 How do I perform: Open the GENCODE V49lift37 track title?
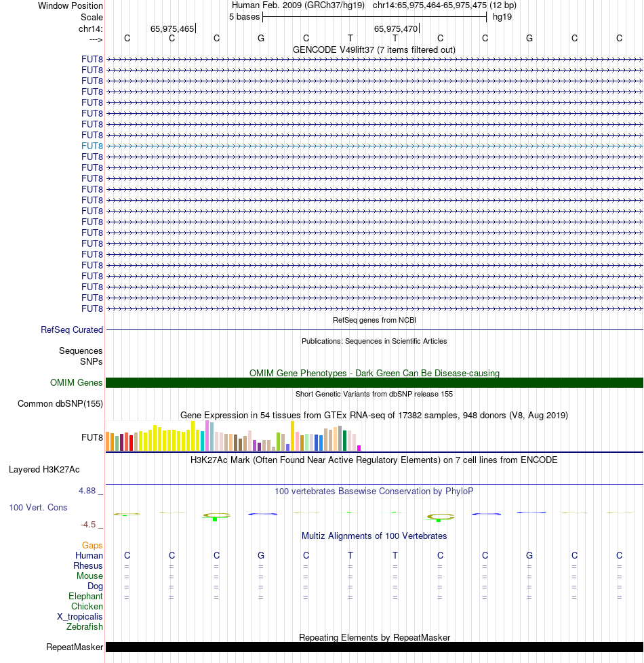(374, 50)
